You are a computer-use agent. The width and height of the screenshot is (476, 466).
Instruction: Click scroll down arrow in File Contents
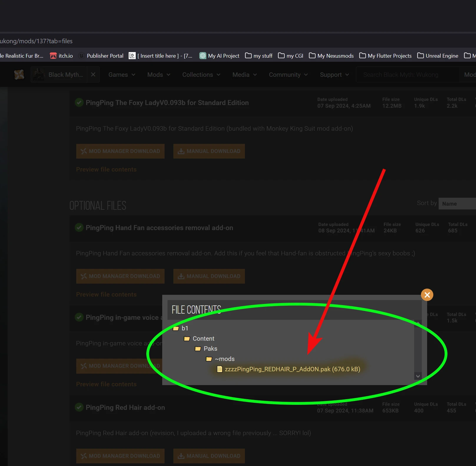pyautogui.click(x=418, y=376)
